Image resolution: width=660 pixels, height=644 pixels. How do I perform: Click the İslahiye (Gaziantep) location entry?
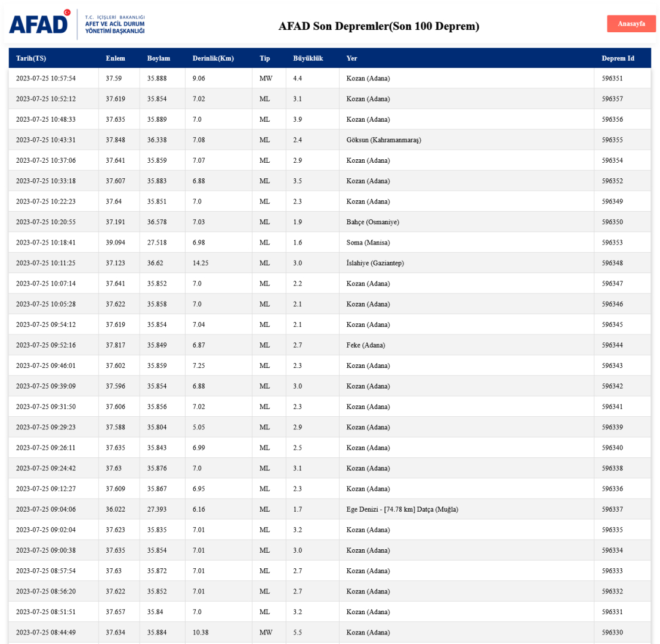tap(375, 263)
